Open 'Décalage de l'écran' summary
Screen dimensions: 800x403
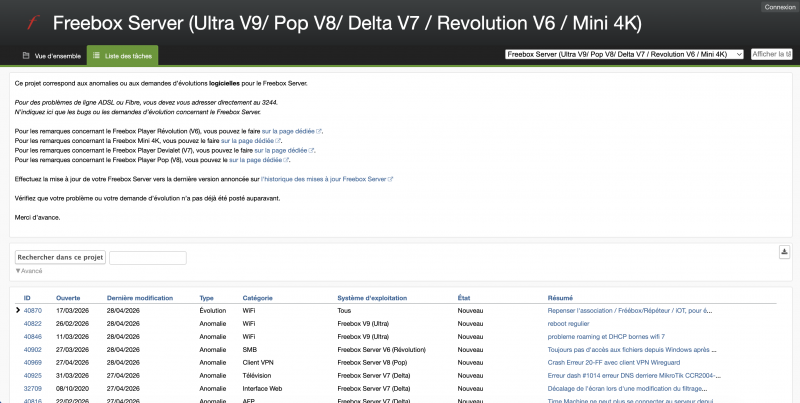[x=627, y=389]
